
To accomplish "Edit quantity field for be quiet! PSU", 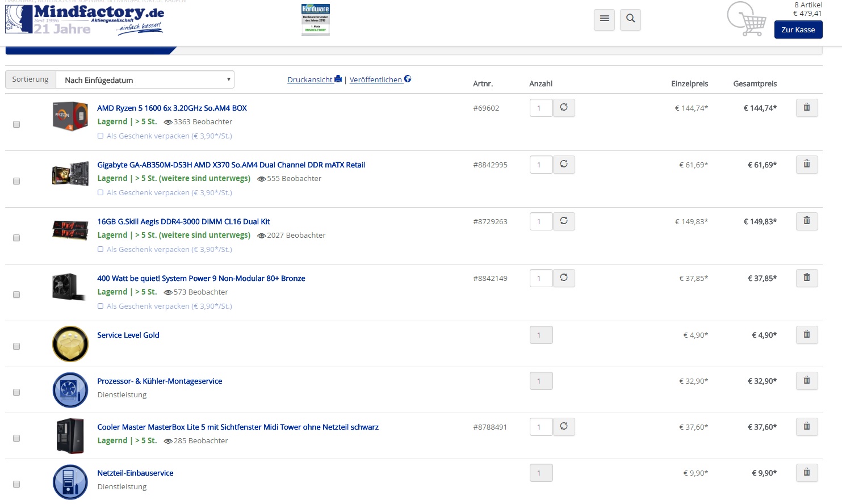I will pyautogui.click(x=541, y=278).
